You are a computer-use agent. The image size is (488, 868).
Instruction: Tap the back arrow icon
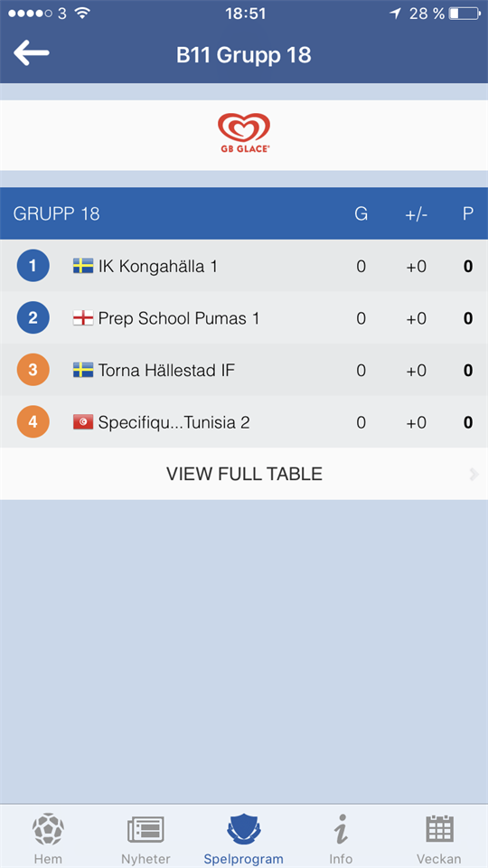[32, 53]
